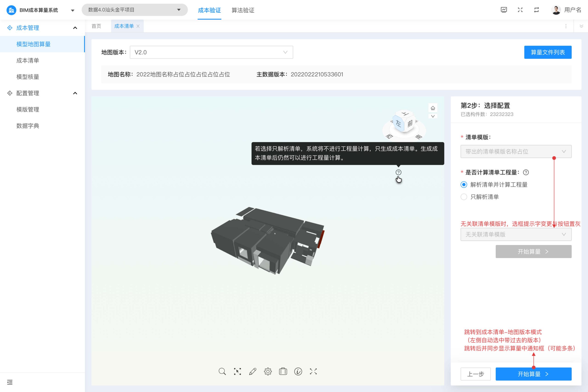Open viewer settings gear icon
588x392 pixels.
[268, 372]
